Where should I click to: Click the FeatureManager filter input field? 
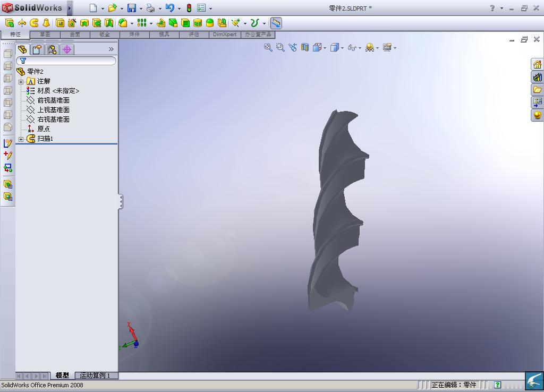tap(66, 61)
